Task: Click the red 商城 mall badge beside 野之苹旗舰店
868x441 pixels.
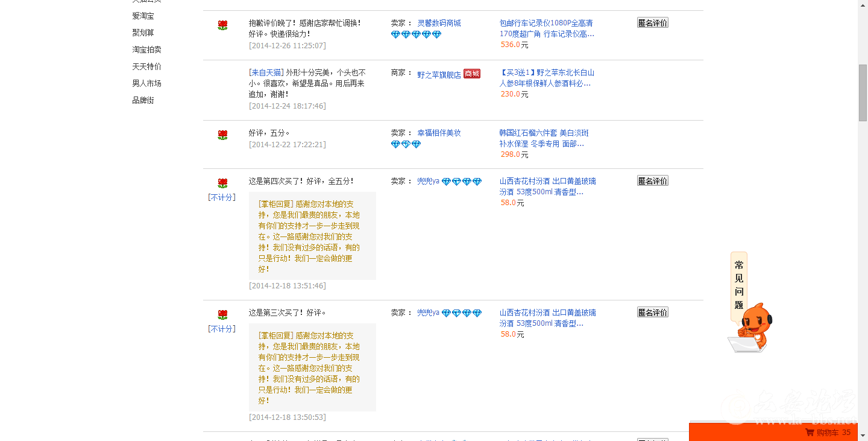Action: pyautogui.click(x=471, y=74)
